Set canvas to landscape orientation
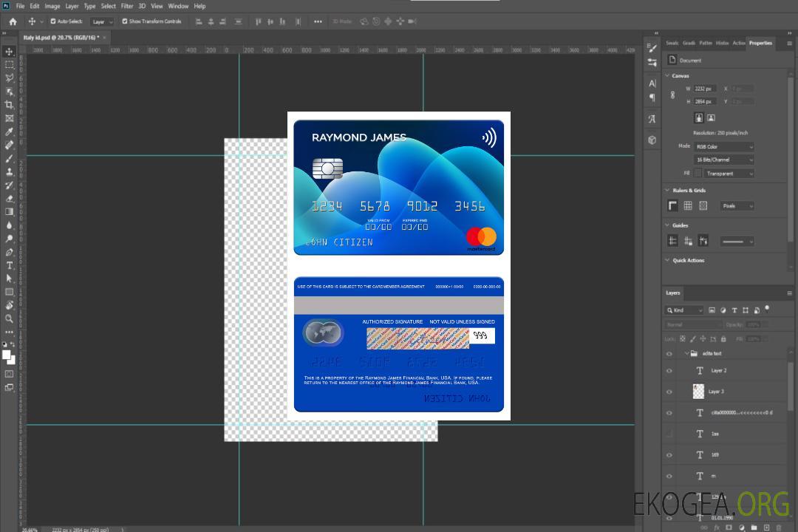This screenshot has width=798, height=532. coord(711,118)
